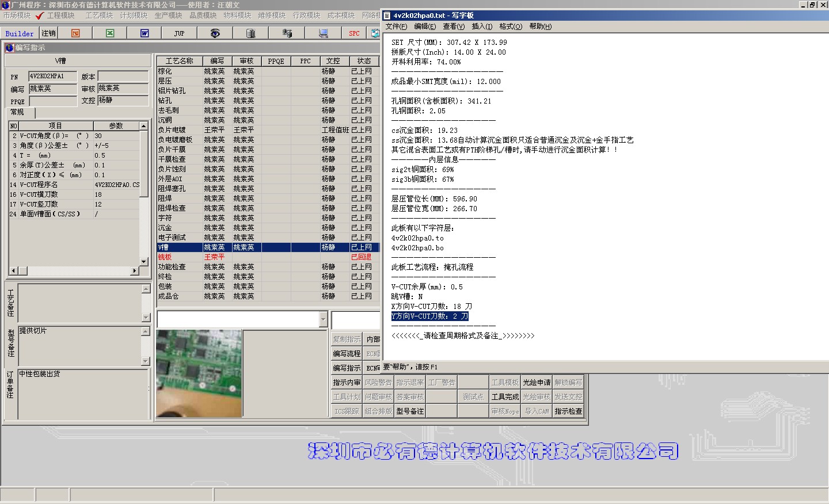Select the 铣板 row in process table
Viewport: 829px width, 504px height.
pos(268,257)
